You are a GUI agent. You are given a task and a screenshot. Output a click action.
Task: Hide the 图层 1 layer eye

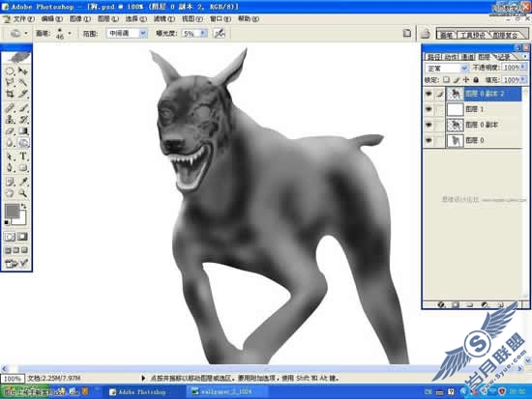(x=429, y=109)
